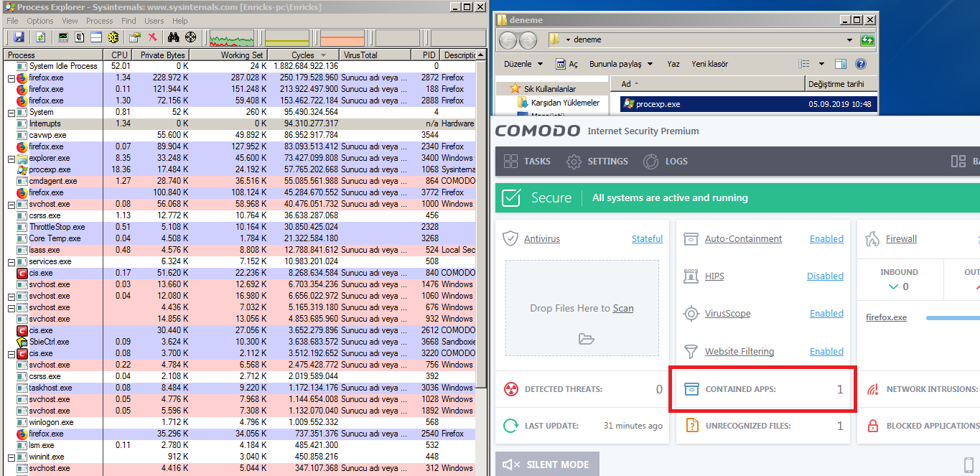The height and width of the screenshot is (476, 980).
Task: Click the Enabled link for Auto-Containment
Action: (826, 238)
